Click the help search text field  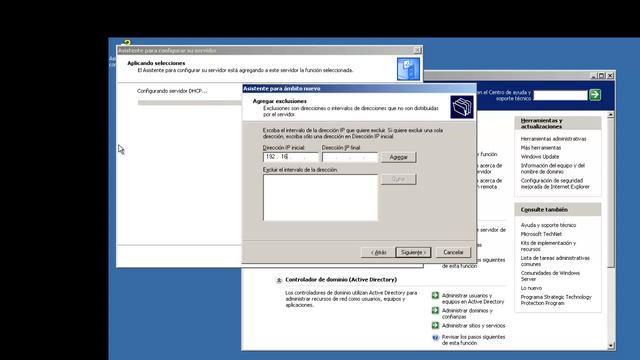pos(560,96)
